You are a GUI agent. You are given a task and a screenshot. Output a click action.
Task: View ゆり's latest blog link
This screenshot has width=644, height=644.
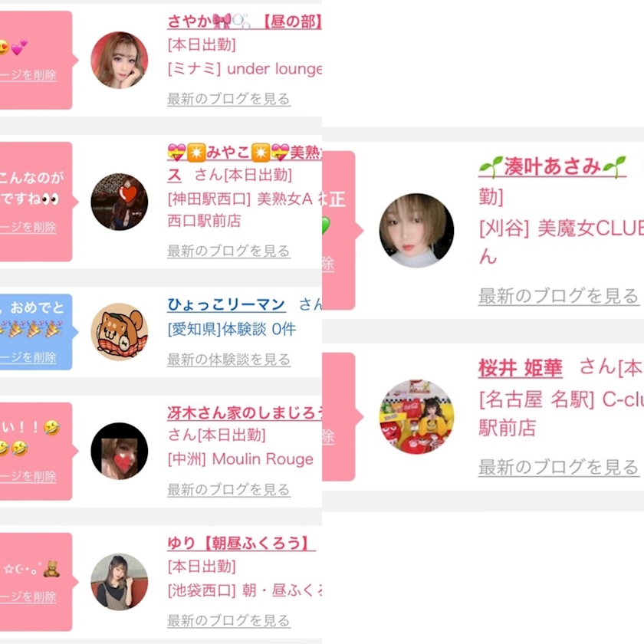(x=228, y=620)
